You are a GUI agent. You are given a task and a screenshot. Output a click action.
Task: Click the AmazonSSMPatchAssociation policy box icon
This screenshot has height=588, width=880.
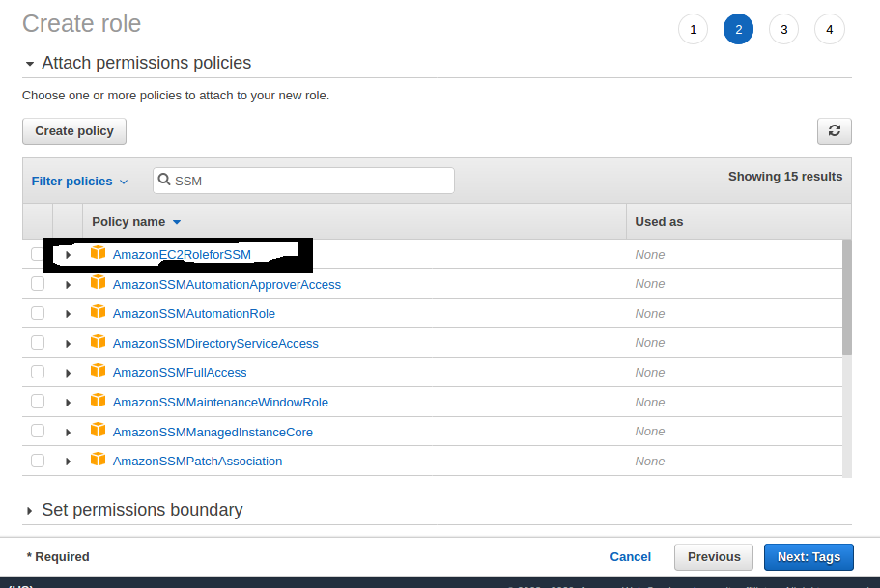point(99,459)
